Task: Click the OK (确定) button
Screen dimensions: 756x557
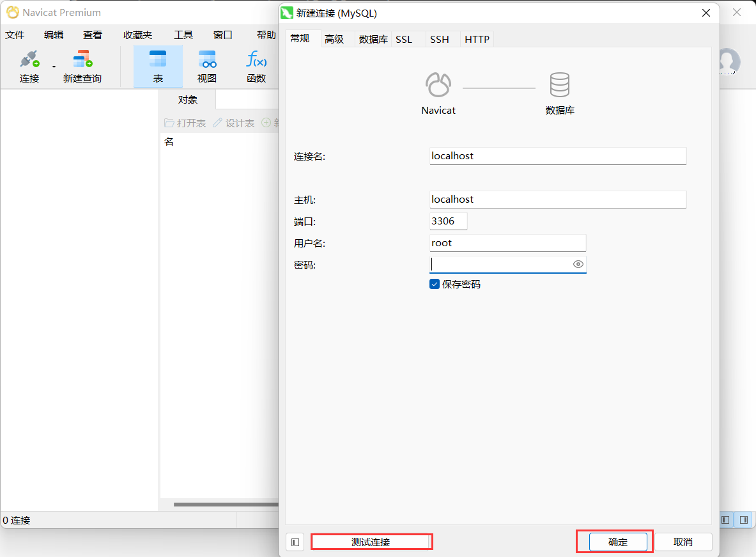Action: tap(618, 542)
